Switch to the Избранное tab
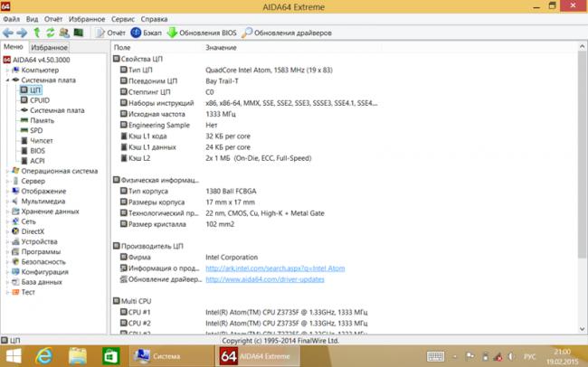 tap(49, 48)
